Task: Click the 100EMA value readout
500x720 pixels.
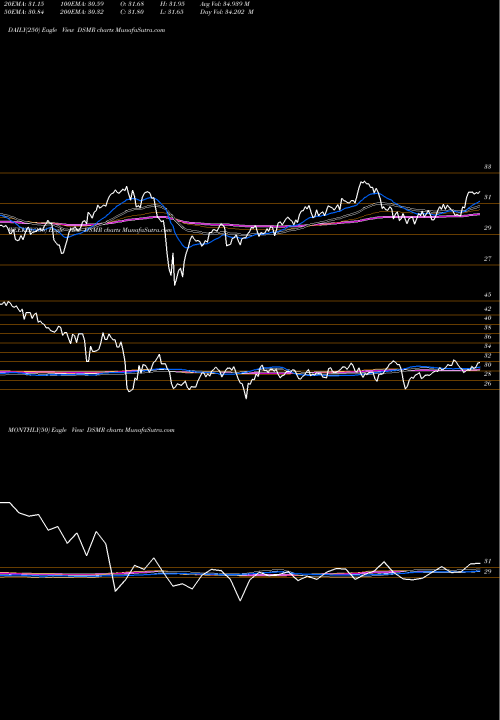Action: tap(82, 4)
